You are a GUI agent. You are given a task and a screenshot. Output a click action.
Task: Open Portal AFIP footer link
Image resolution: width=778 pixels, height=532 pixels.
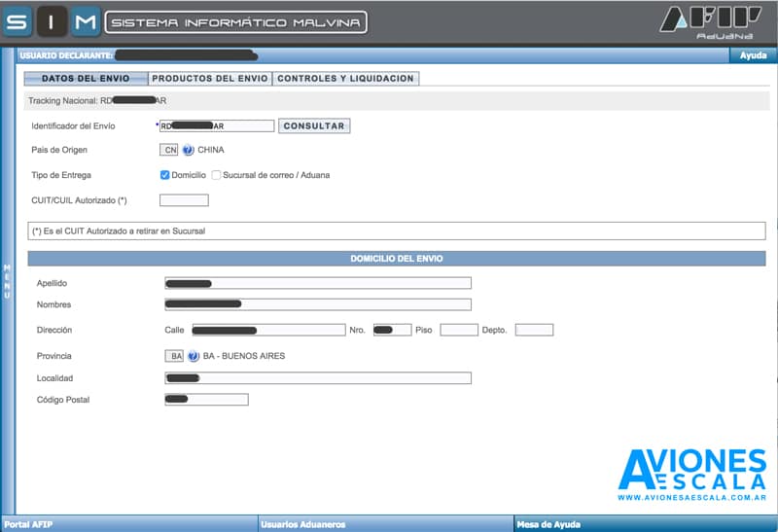click(x=28, y=524)
